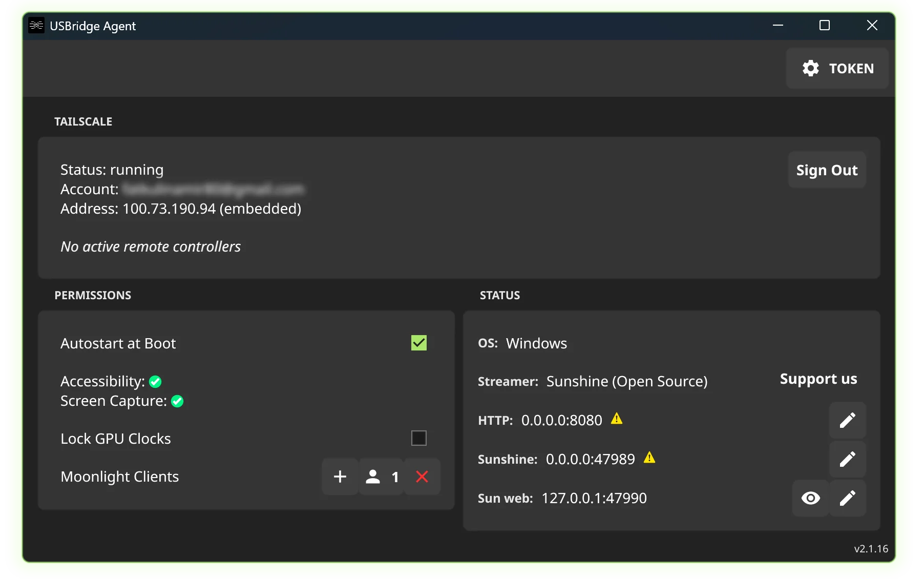
Task: Open Moonlight clients list person icon
Action: coord(382,477)
